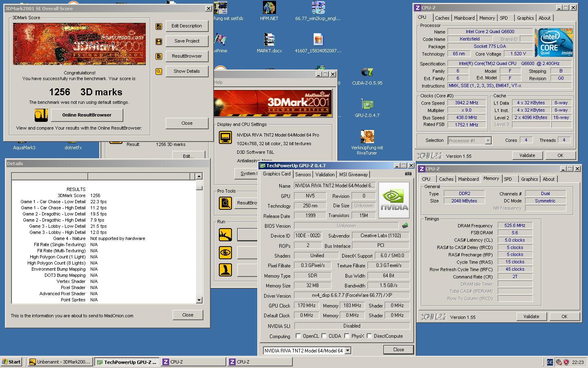Click the Pro Tools ResultBrowser magnifier icon
588x368 pixels.
click(225, 203)
